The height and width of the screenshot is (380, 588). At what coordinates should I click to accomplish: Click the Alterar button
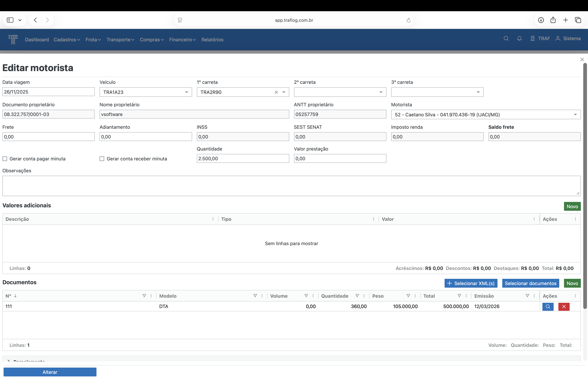[x=50, y=372]
